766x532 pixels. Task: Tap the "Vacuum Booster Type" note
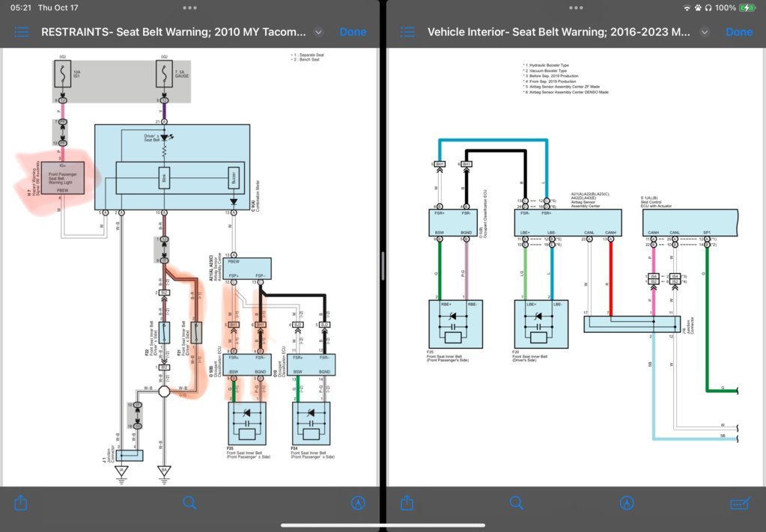(547, 71)
